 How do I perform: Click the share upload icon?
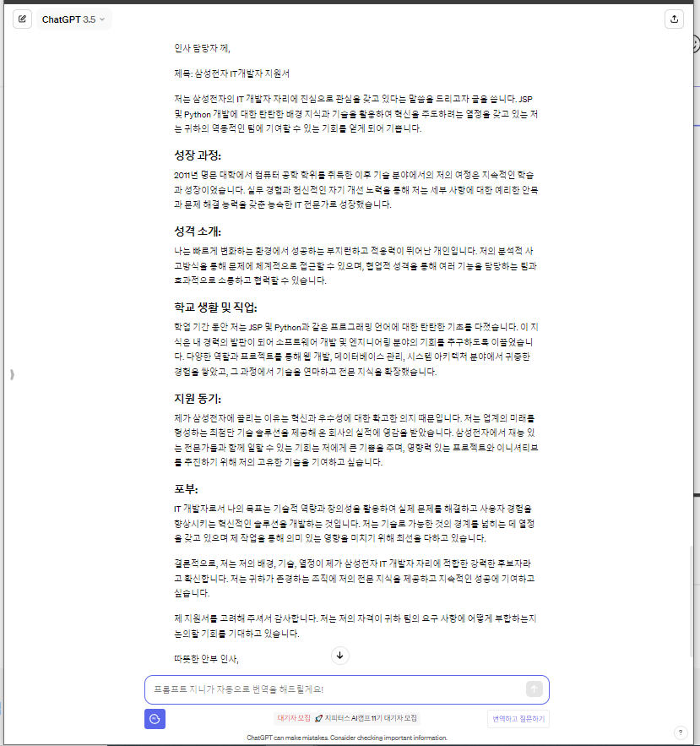tap(674, 19)
